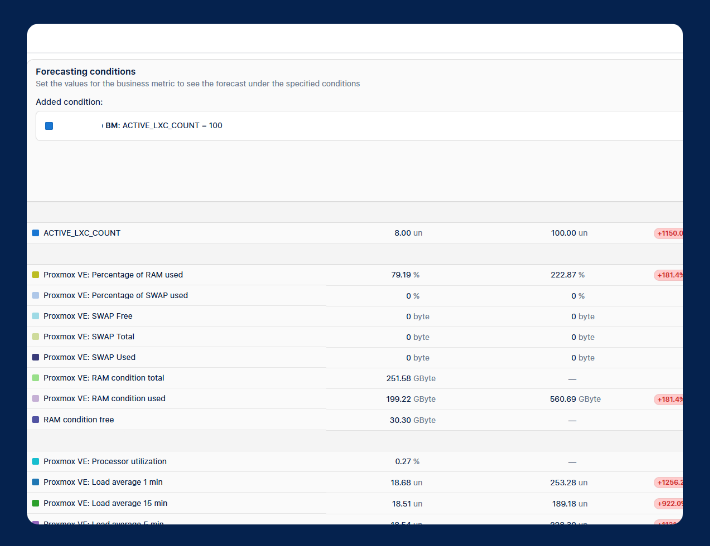Select 'Proxmox VE: SWAP Used' label
The height and width of the screenshot is (546, 710).
click(89, 357)
